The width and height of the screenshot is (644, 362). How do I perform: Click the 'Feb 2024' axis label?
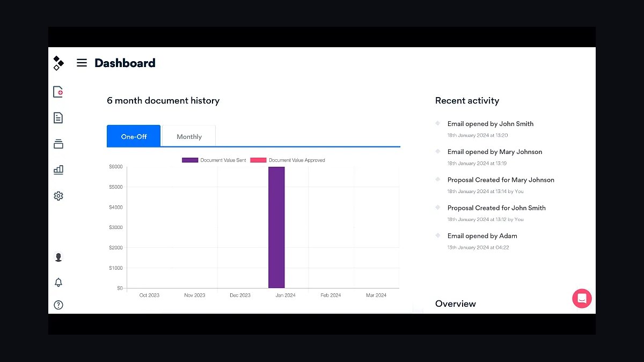[331, 295]
